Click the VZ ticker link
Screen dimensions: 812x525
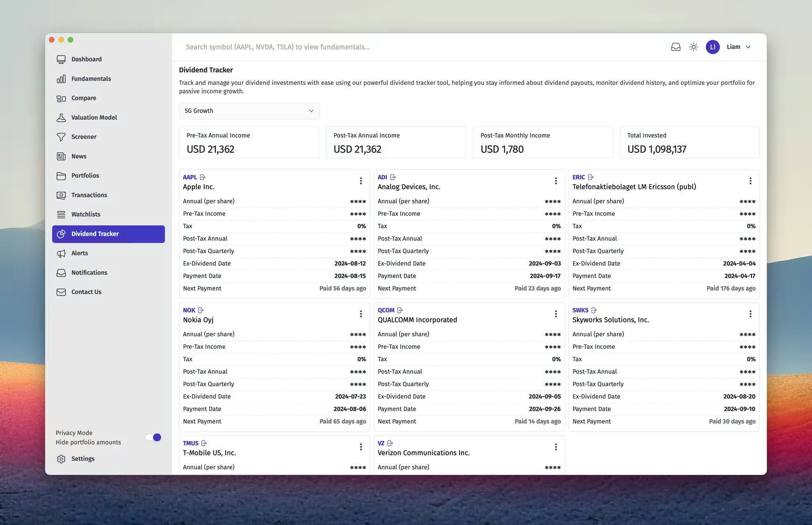[381, 443]
